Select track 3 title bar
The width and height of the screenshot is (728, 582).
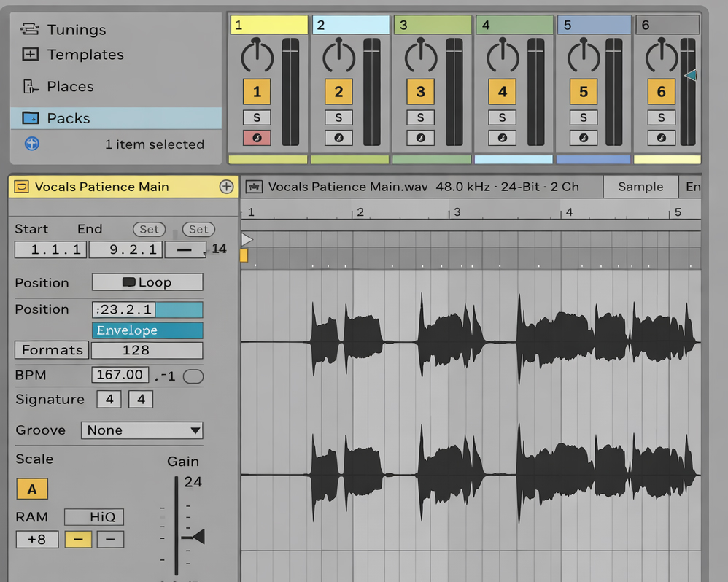point(433,25)
